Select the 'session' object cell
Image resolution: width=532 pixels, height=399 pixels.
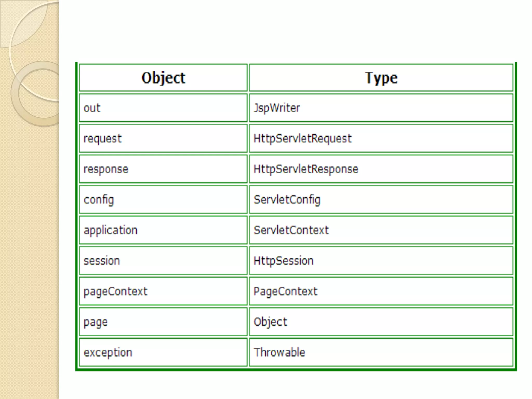pyautogui.click(x=102, y=261)
